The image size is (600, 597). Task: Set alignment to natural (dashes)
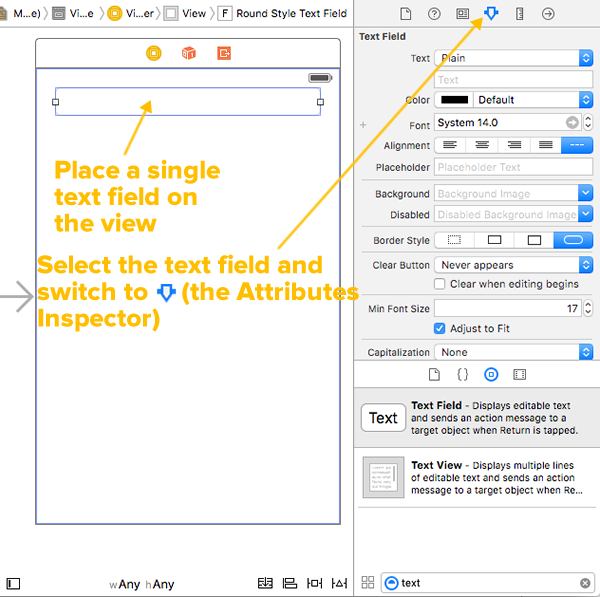coord(577,145)
